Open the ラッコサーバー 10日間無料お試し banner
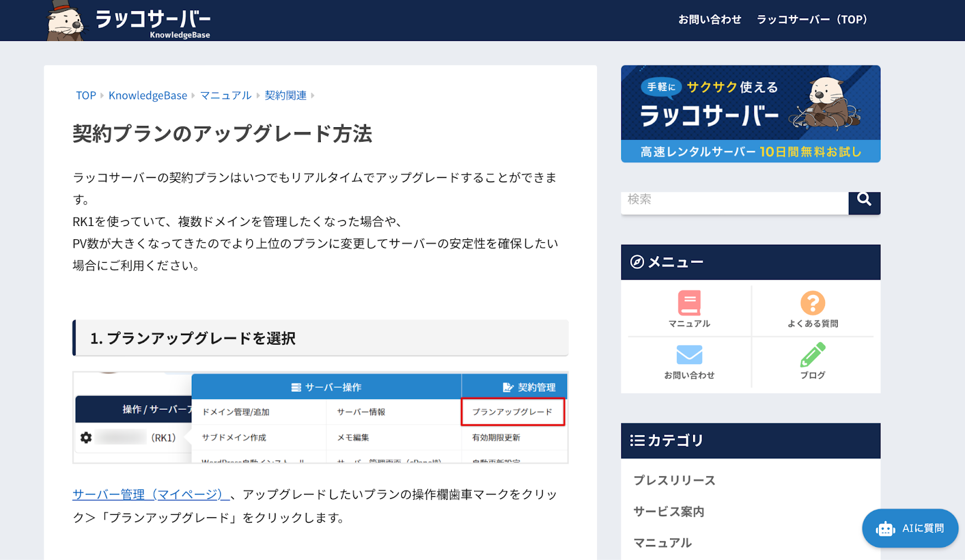The width and height of the screenshot is (965, 560). coord(750,114)
